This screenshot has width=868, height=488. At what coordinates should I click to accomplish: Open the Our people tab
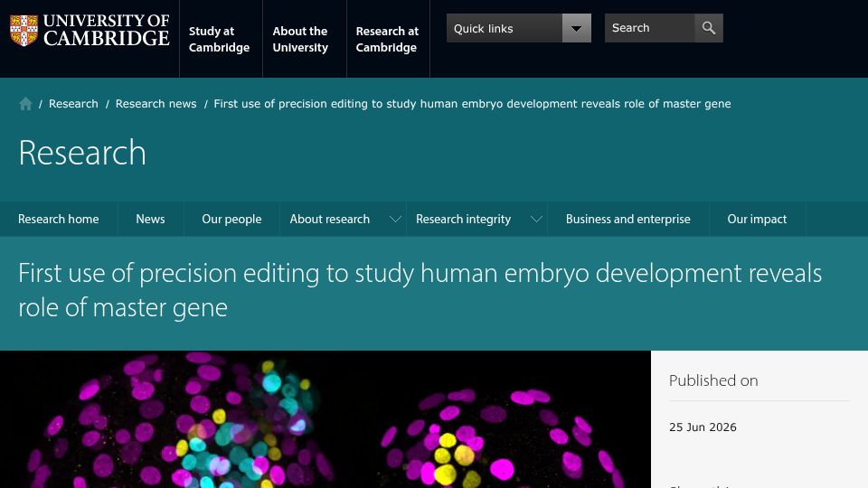(x=231, y=219)
